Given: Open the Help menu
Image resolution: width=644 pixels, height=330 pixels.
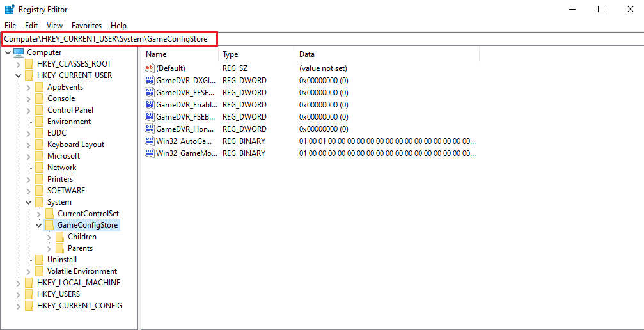Looking at the screenshot, I should pos(119,26).
